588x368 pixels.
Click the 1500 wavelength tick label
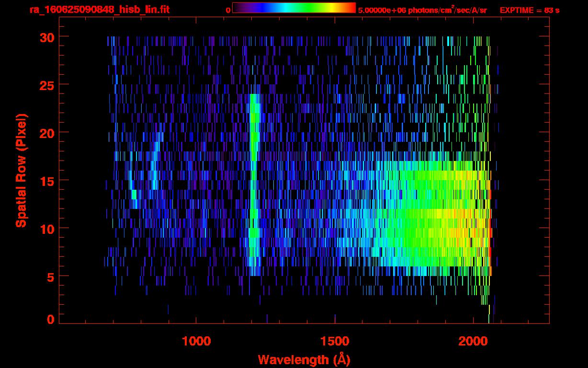click(x=335, y=341)
